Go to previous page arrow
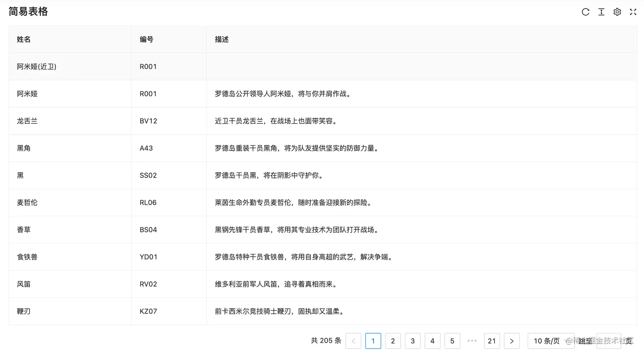 (354, 341)
